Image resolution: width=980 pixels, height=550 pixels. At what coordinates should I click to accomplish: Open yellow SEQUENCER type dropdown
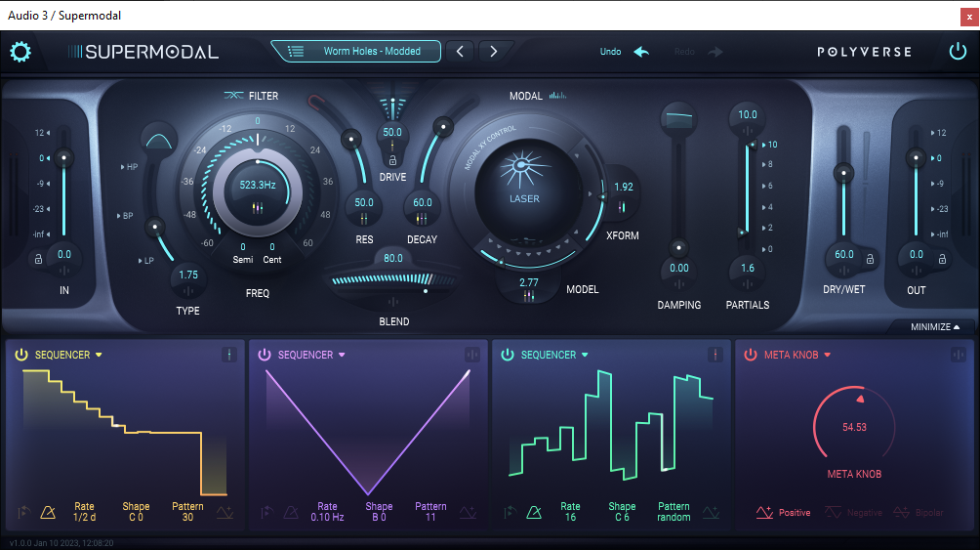pos(68,355)
